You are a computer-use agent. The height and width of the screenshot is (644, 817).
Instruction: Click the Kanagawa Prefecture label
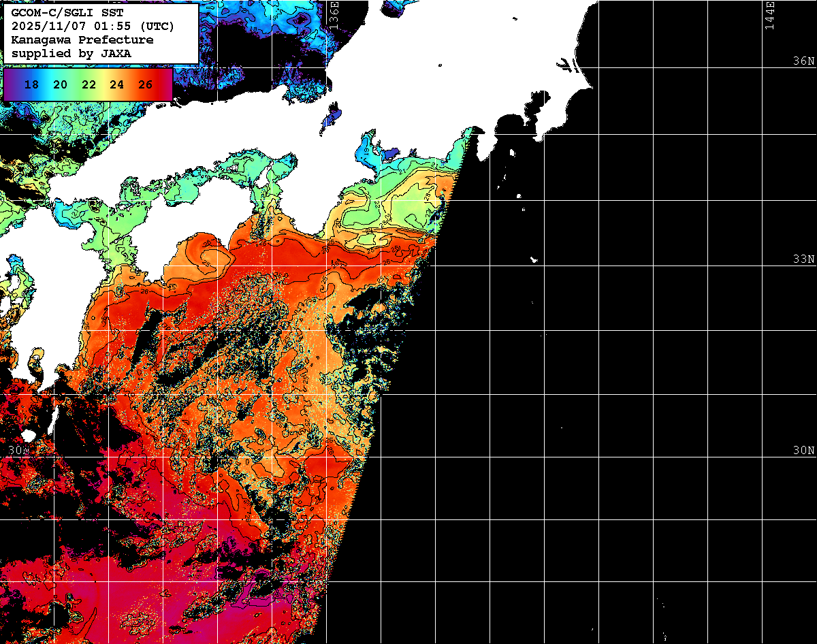[82, 40]
